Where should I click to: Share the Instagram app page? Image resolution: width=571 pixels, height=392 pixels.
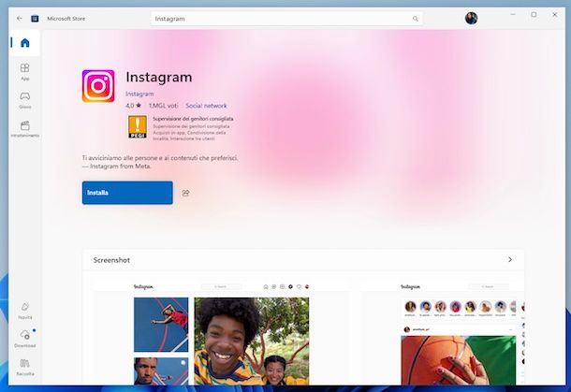185,193
